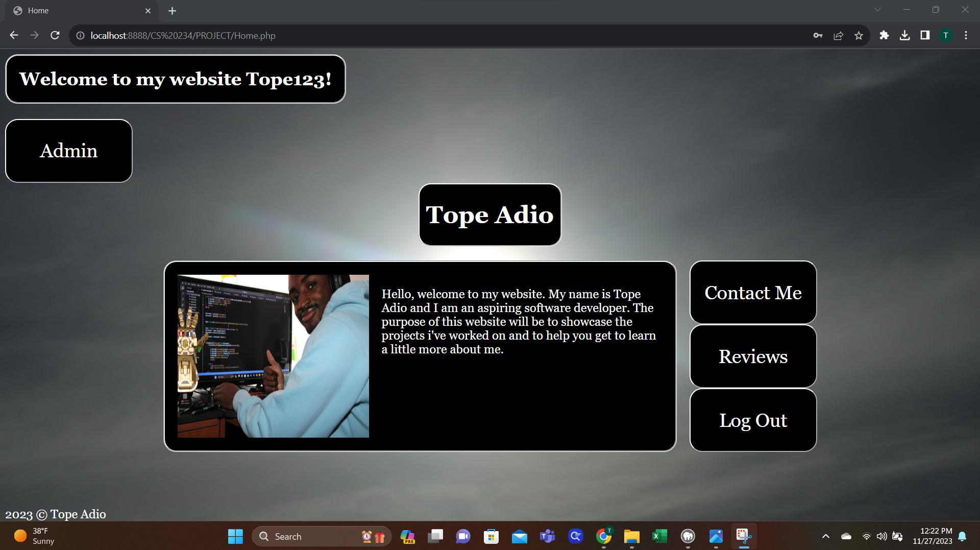The width and height of the screenshot is (980, 550).
Task: Reload the Home.php page
Action: [x=55, y=35]
